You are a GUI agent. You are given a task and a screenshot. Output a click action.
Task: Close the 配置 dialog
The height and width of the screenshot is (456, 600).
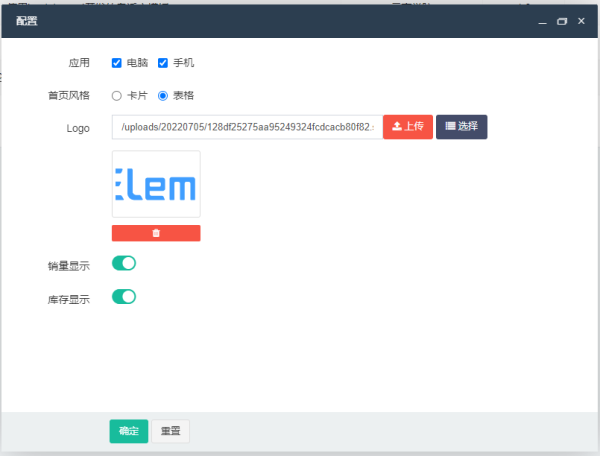(x=581, y=21)
